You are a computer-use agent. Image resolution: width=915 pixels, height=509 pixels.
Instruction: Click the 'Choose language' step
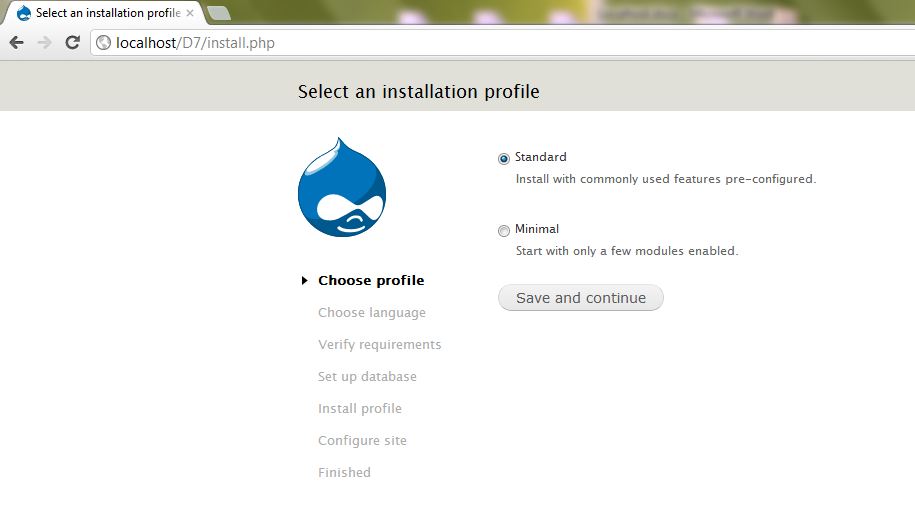pyautogui.click(x=372, y=312)
